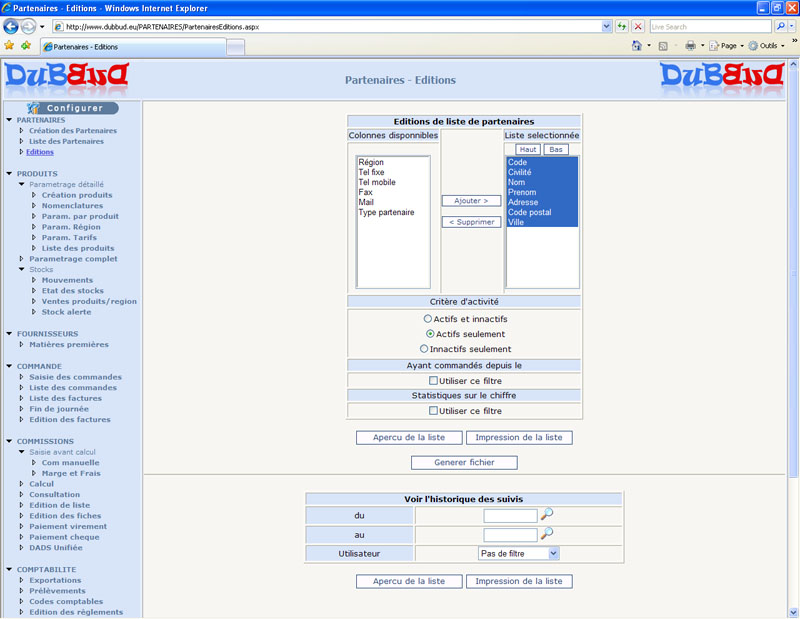Click inside the 'du' date field

(510, 516)
